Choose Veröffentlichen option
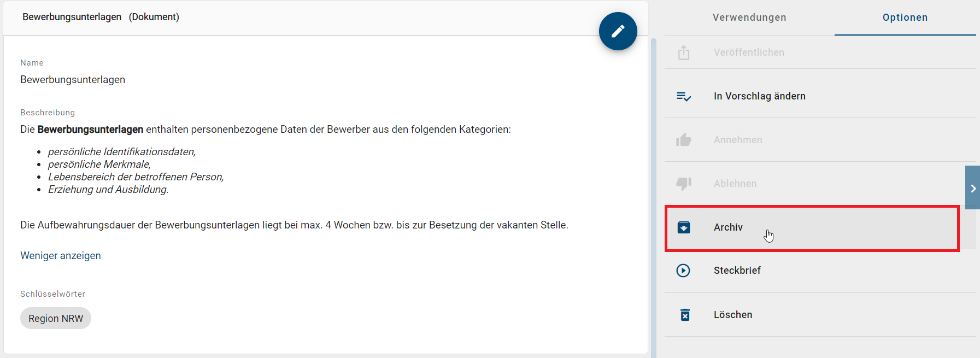The width and height of the screenshot is (980, 358). 820,52
